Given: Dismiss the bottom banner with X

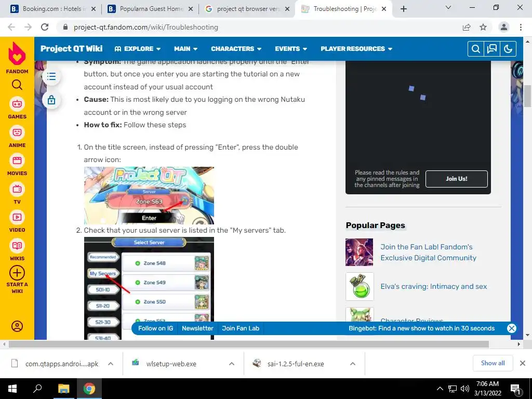Looking at the screenshot, I should click(x=512, y=328).
